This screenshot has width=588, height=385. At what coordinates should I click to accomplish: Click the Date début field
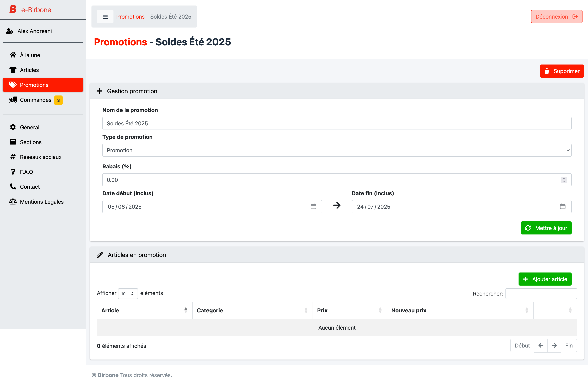(212, 207)
